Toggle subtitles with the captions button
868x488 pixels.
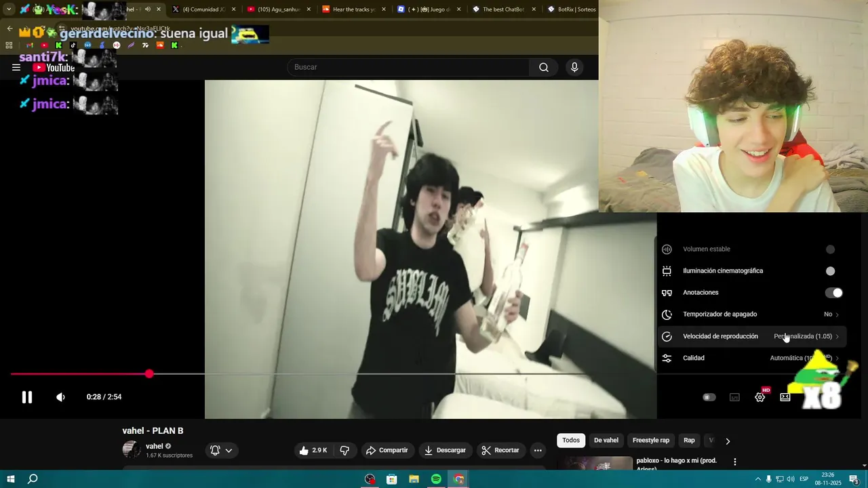(x=734, y=397)
